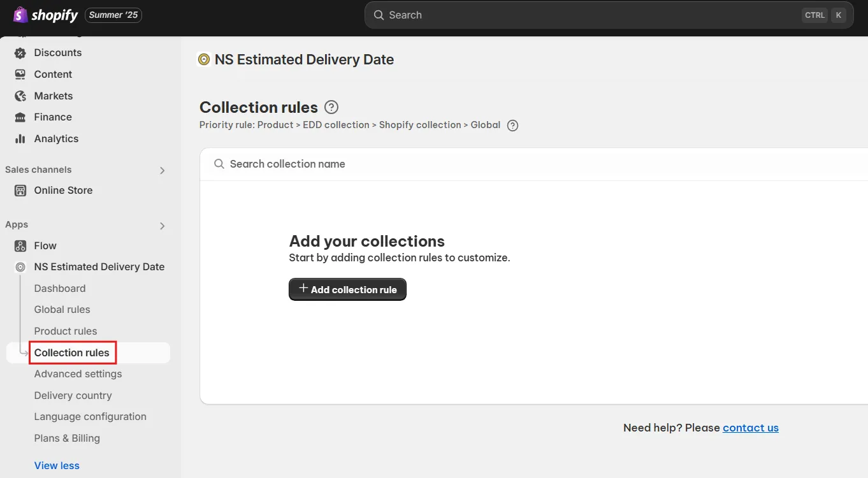
Task: Open the Summer '25 edition badge
Action: (x=113, y=15)
